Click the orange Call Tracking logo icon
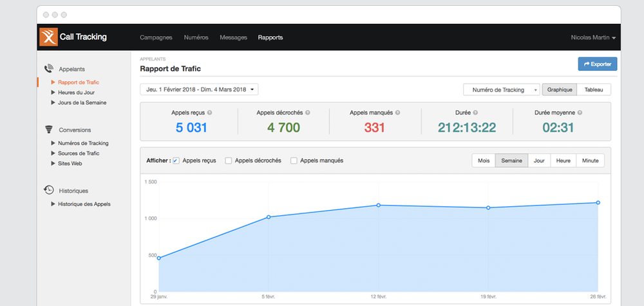Image resolution: width=644 pixels, height=306 pixels. [48, 37]
